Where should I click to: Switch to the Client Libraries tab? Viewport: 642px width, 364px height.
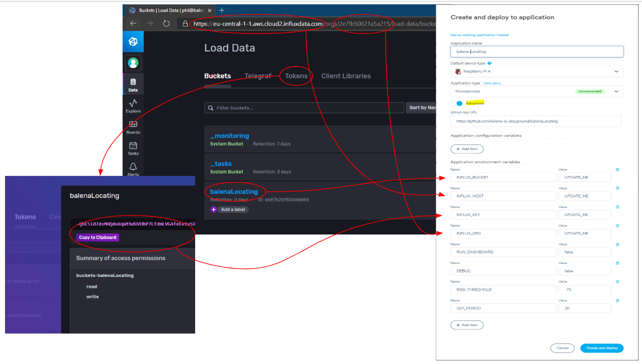[346, 76]
